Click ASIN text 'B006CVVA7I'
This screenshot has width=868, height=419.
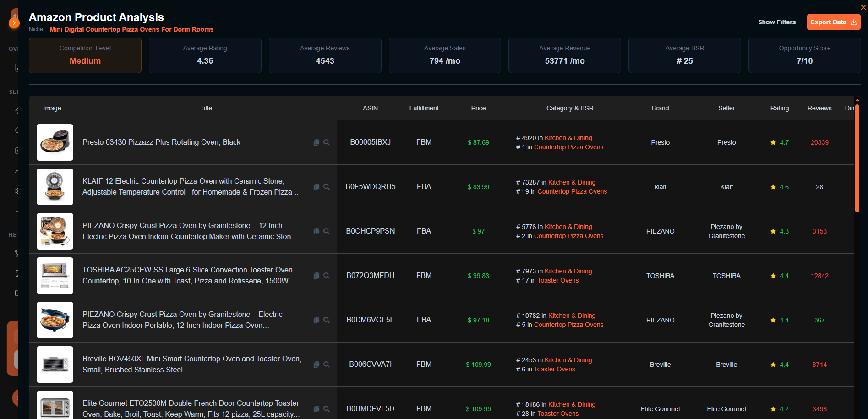pos(371,365)
